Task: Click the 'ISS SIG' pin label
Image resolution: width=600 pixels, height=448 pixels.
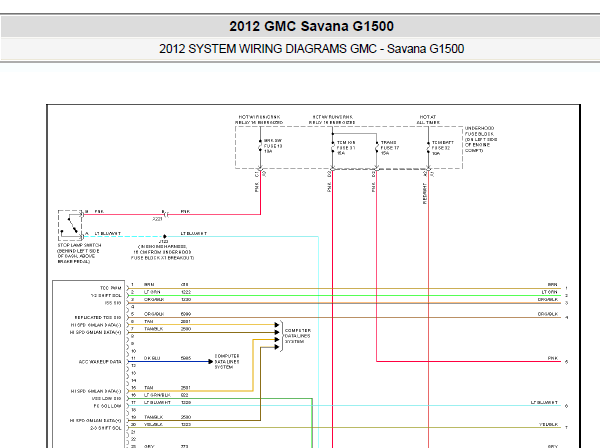Action: 113,303
